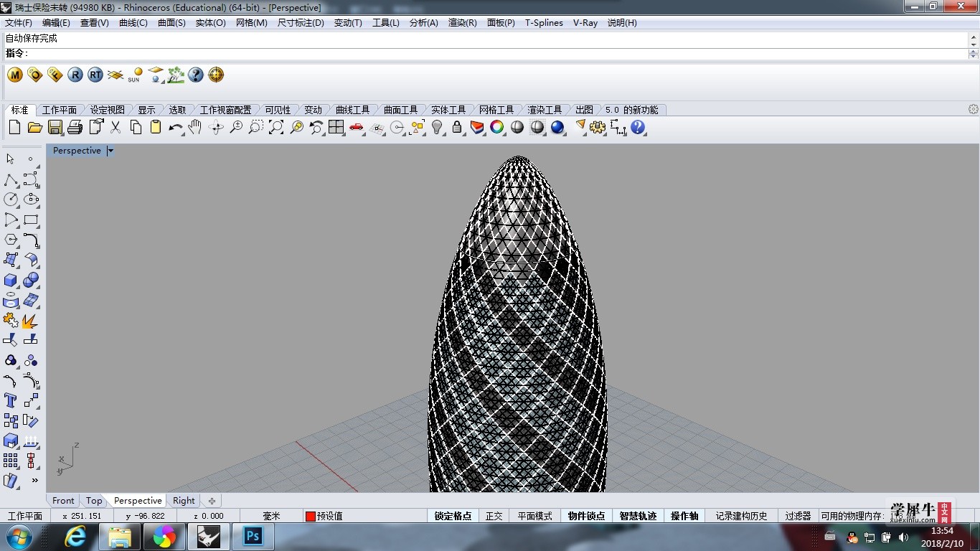Open the toolbar options gear at right

click(973, 110)
